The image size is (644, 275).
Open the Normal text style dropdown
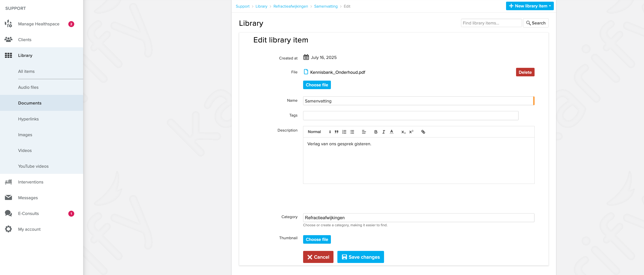319,132
